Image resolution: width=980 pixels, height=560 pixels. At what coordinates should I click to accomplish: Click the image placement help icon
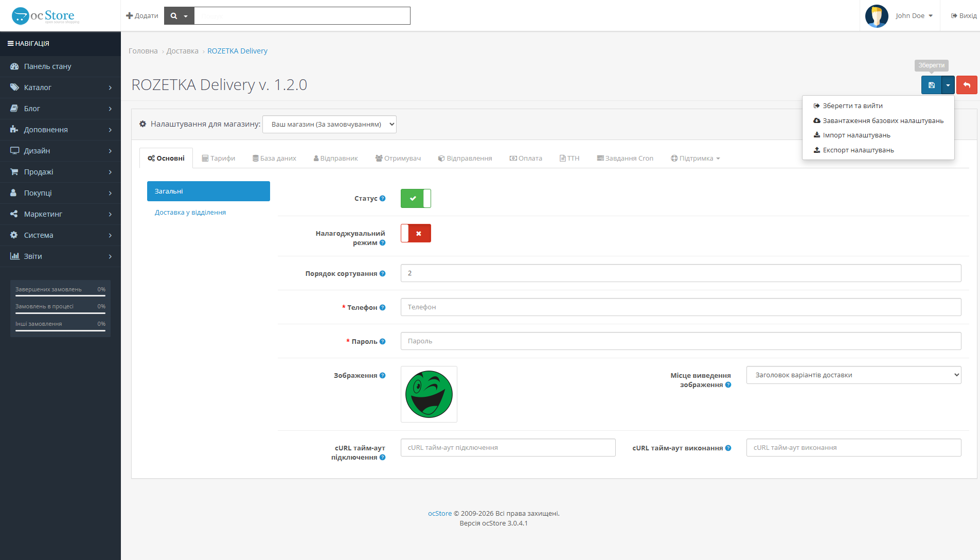point(728,385)
